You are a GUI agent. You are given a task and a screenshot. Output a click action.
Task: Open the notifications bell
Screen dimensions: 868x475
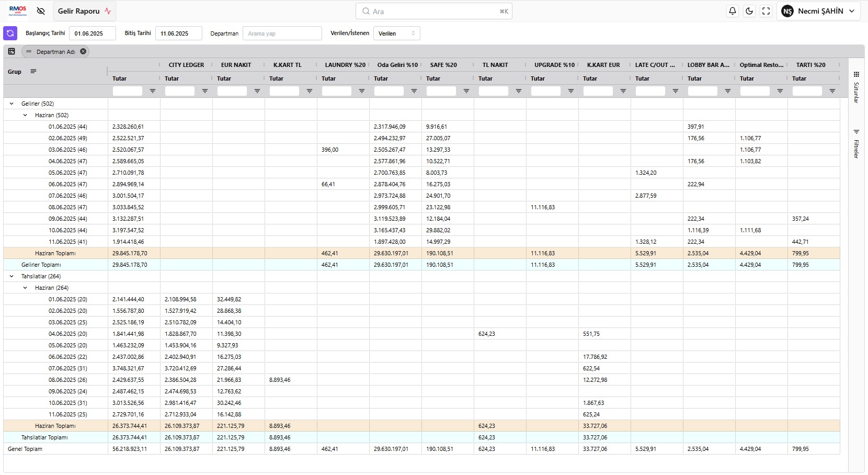[x=733, y=11]
